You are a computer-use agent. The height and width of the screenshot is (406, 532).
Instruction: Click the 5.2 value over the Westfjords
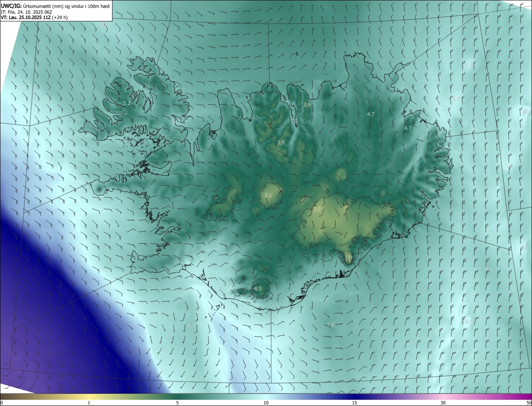click(x=127, y=103)
